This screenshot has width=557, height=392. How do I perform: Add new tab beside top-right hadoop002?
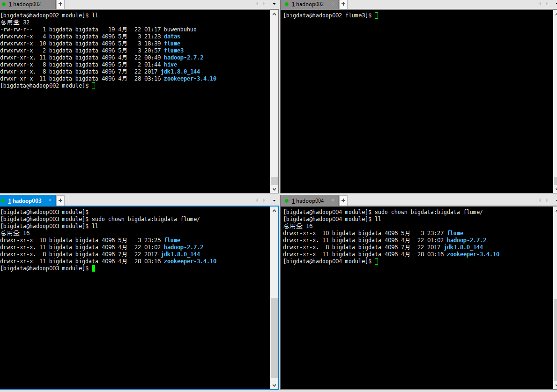[343, 4]
